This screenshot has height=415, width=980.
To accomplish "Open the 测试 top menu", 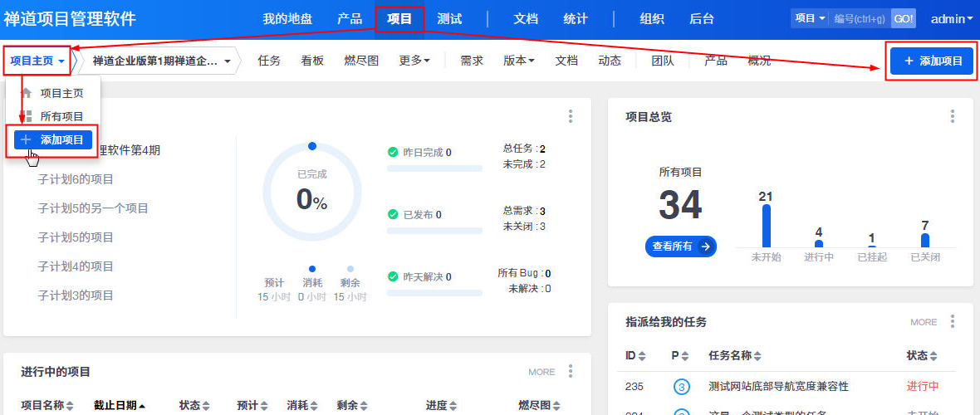I will click(x=449, y=19).
